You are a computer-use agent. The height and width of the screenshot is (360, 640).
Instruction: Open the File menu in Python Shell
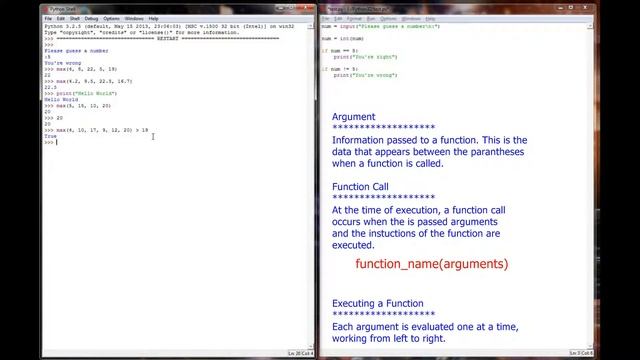(48, 19)
